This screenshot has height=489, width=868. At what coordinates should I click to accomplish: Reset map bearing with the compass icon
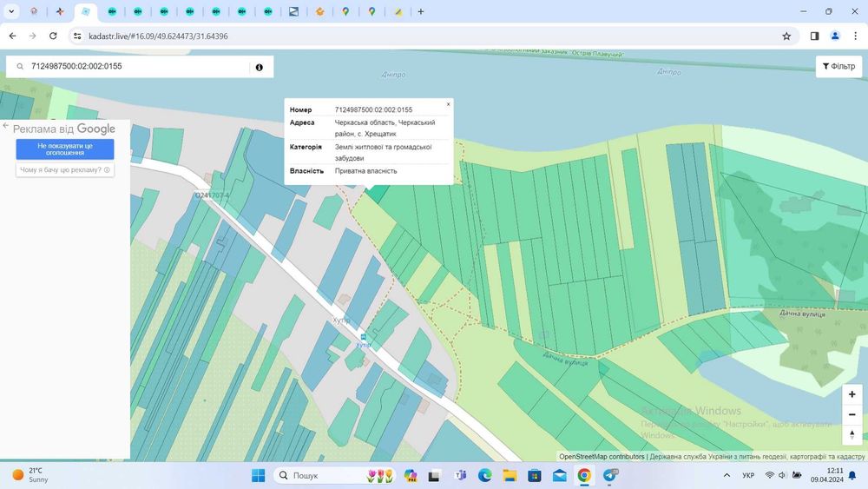(x=852, y=435)
